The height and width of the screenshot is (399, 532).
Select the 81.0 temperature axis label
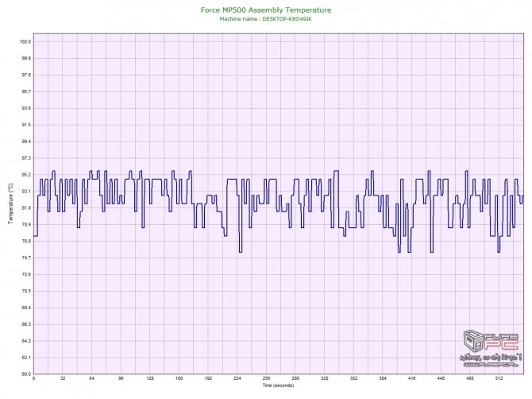point(26,208)
